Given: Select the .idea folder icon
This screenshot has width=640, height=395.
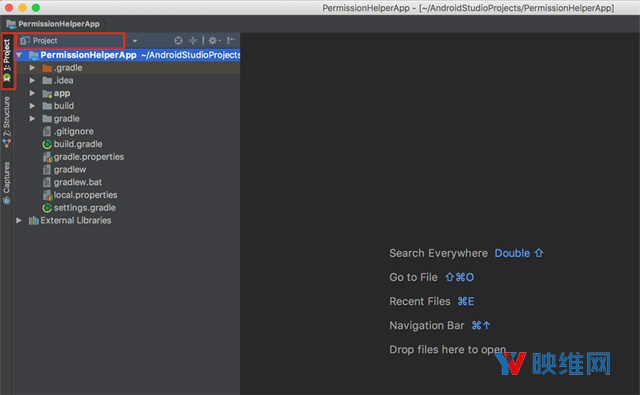Looking at the screenshot, I should coord(47,80).
